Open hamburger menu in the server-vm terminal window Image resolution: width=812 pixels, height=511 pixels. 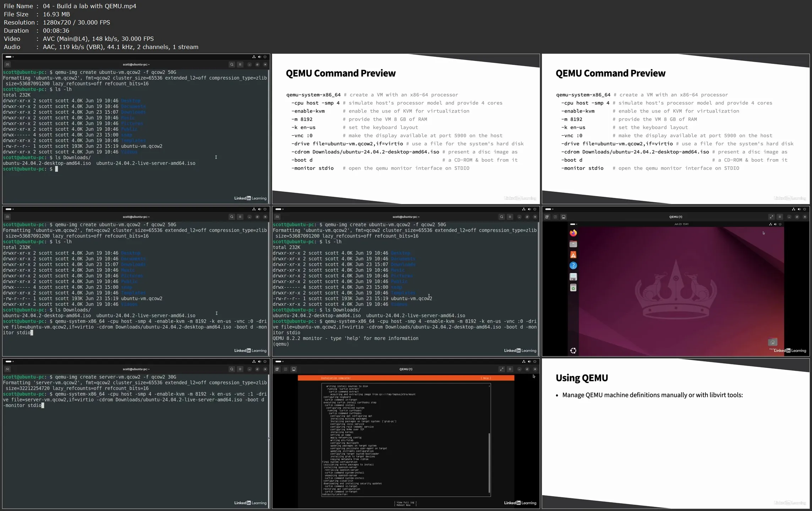click(x=240, y=369)
